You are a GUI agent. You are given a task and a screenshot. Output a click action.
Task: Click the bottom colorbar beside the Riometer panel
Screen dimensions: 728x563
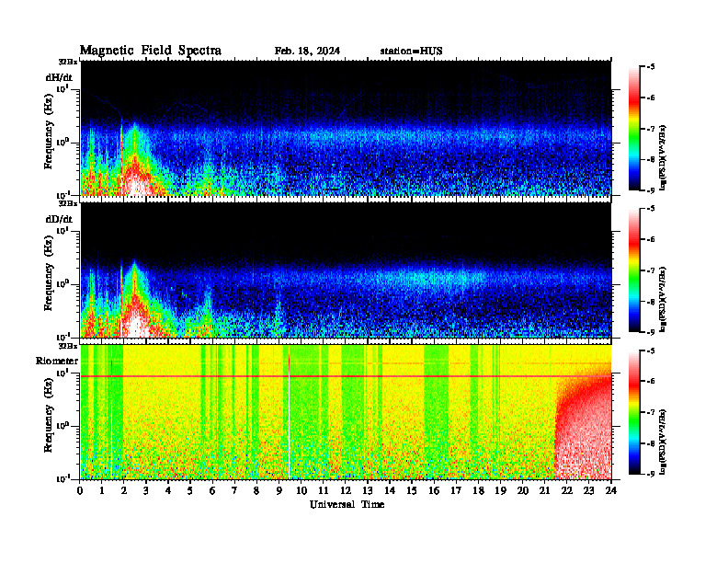[634, 412]
